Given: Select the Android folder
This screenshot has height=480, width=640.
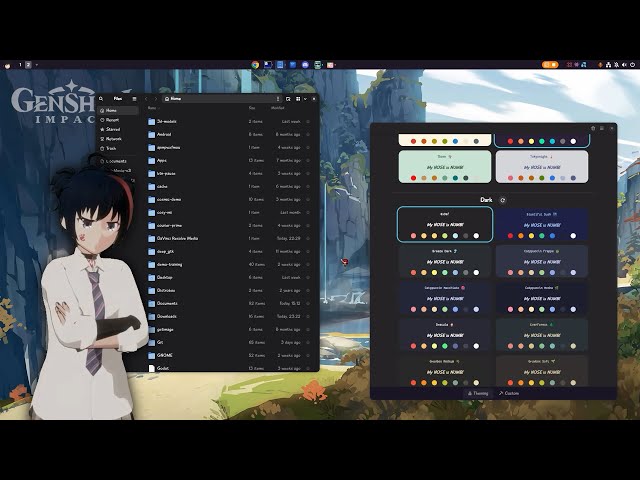Looking at the screenshot, I should click(x=231, y=134).
